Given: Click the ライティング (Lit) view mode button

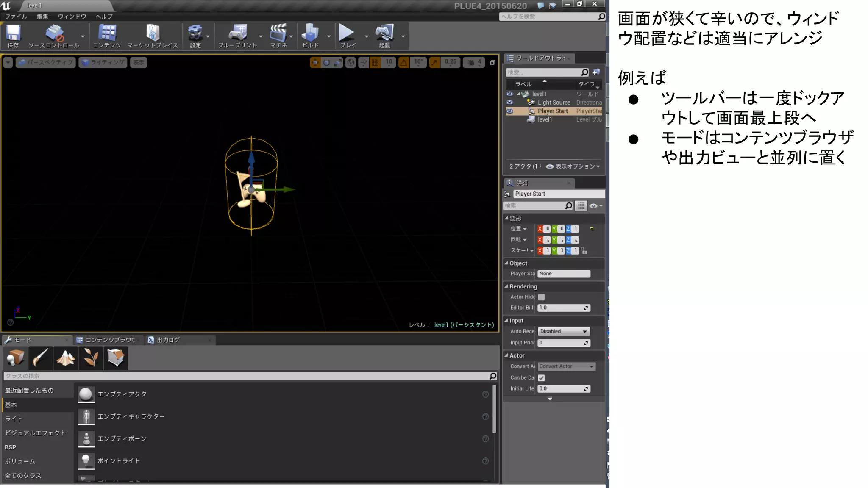Looking at the screenshot, I should [x=103, y=62].
